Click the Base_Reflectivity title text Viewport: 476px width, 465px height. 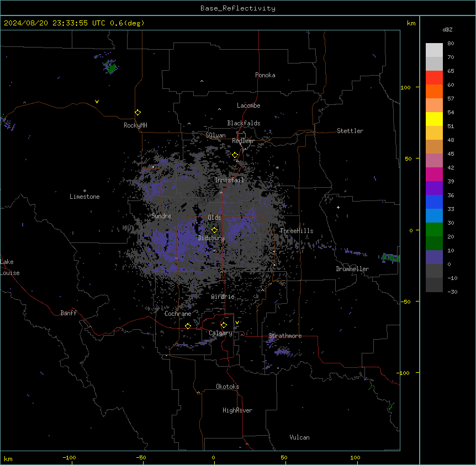pyautogui.click(x=238, y=8)
